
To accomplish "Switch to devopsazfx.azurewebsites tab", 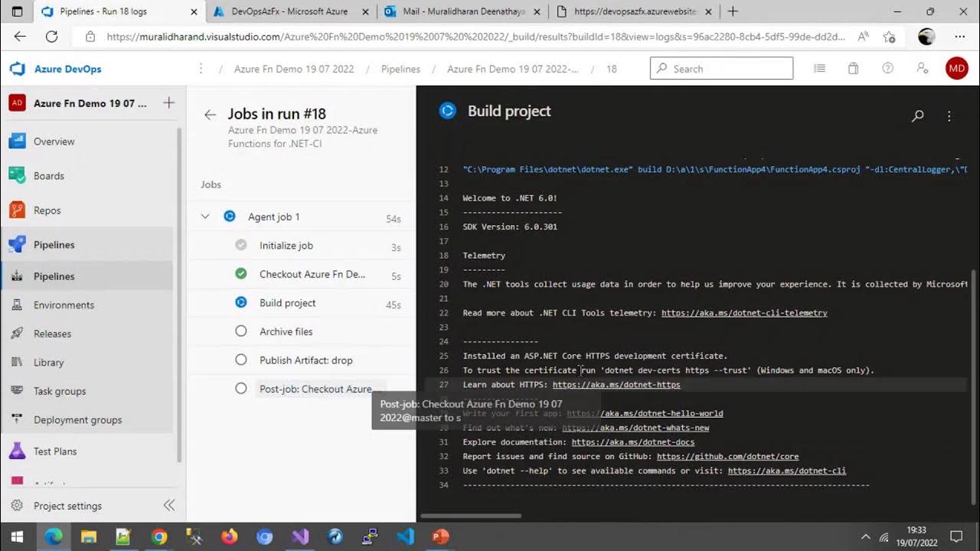I will pos(635,11).
